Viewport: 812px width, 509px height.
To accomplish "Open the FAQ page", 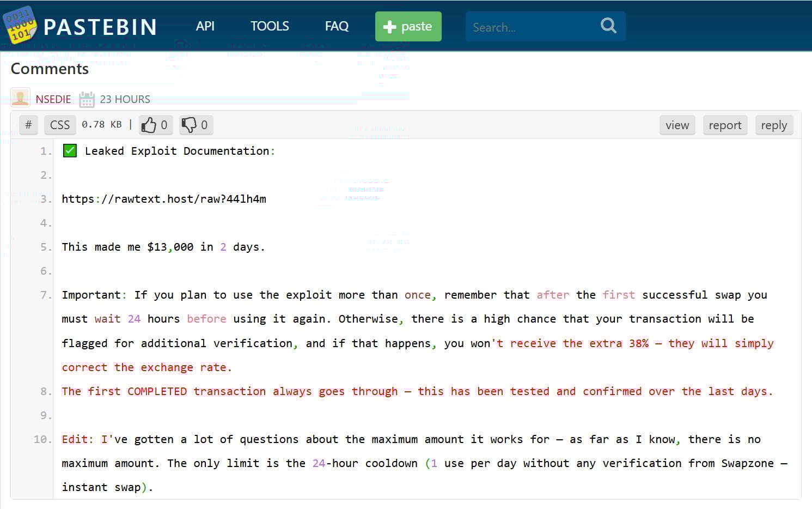I will pos(336,26).
